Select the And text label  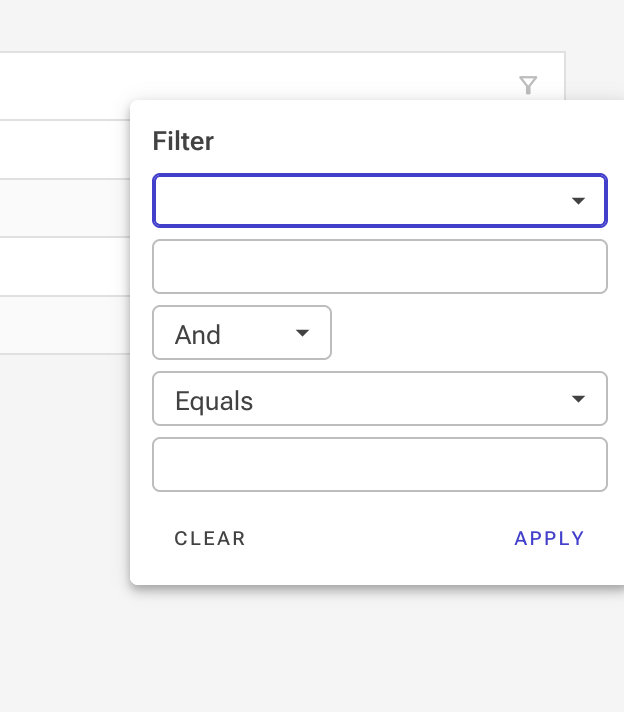coord(198,335)
